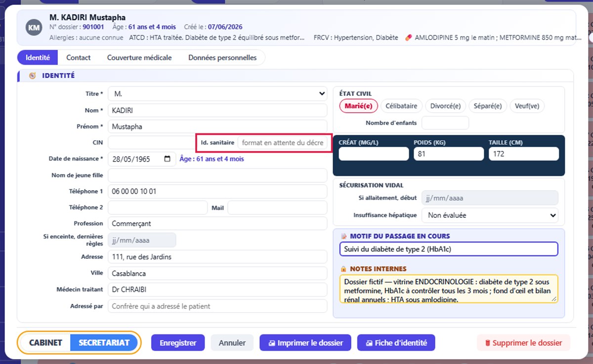Click the dossier number 901001
Viewport: 593px width, 364px height.
93,27
